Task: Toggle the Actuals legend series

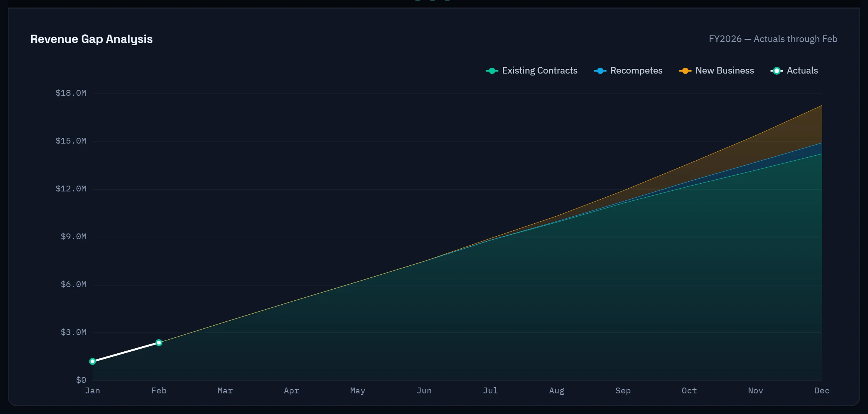Action: [x=794, y=70]
